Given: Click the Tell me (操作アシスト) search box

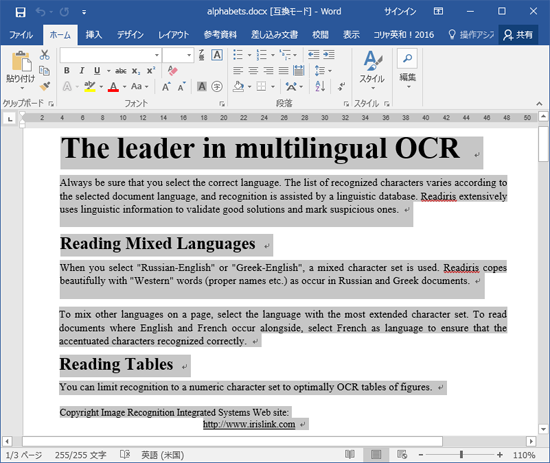Looking at the screenshot, I should tap(471, 35).
